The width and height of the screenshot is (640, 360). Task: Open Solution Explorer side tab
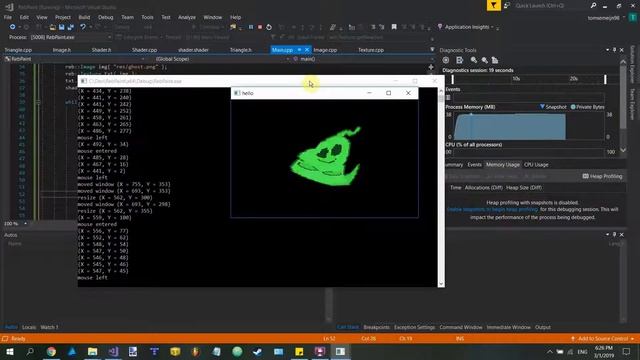click(632, 64)
